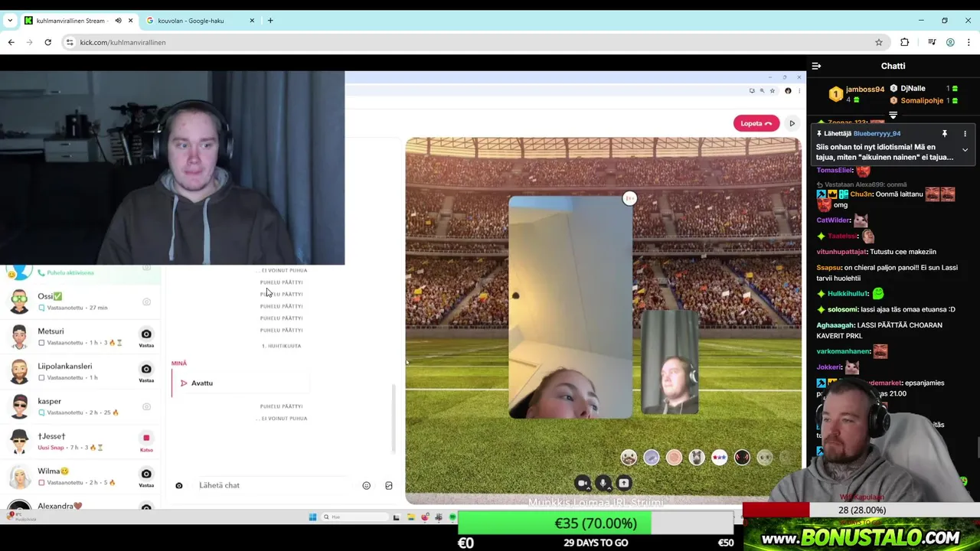Open the browser extensions menu
The height and width of the screenshot is (551, 980).
click(x=905, y=42)
